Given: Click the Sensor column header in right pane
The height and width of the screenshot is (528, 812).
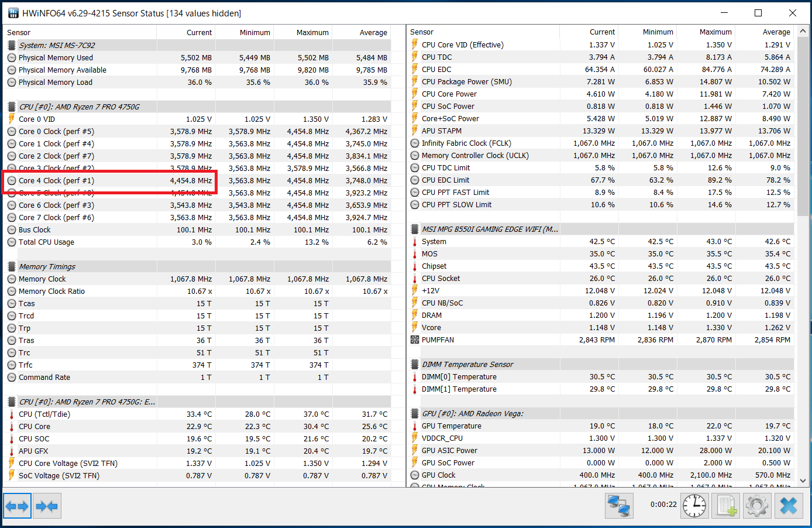Looking at the screenshot, I should tap(483, 32).
